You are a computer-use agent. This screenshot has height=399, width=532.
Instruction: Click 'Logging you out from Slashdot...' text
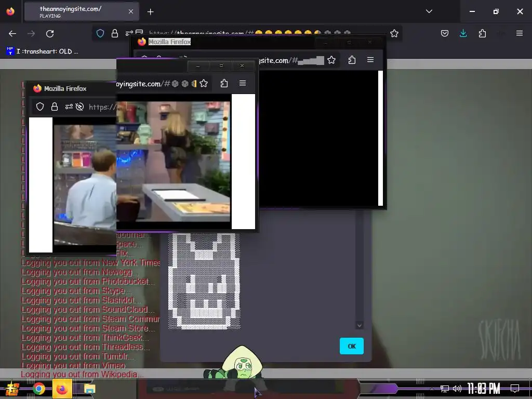pyautogui.click(x=81, y=300)
